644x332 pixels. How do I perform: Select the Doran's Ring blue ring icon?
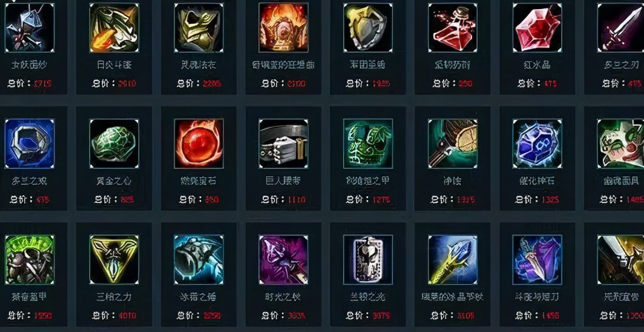pos(30,144)
